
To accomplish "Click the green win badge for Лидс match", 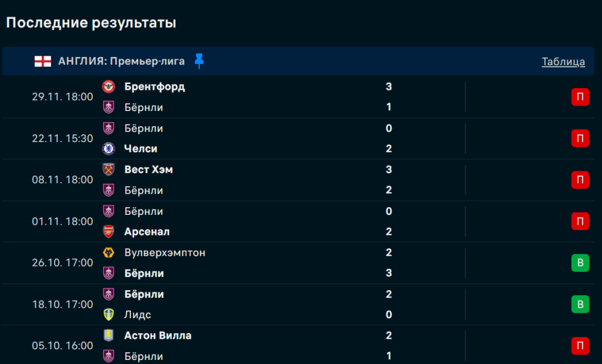I will coord(580,304).
